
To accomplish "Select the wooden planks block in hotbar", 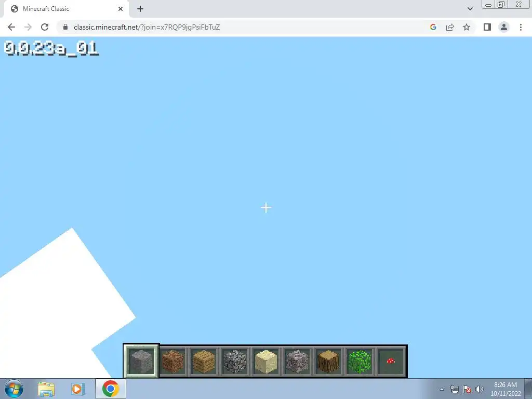I will [x=204, y=362].
